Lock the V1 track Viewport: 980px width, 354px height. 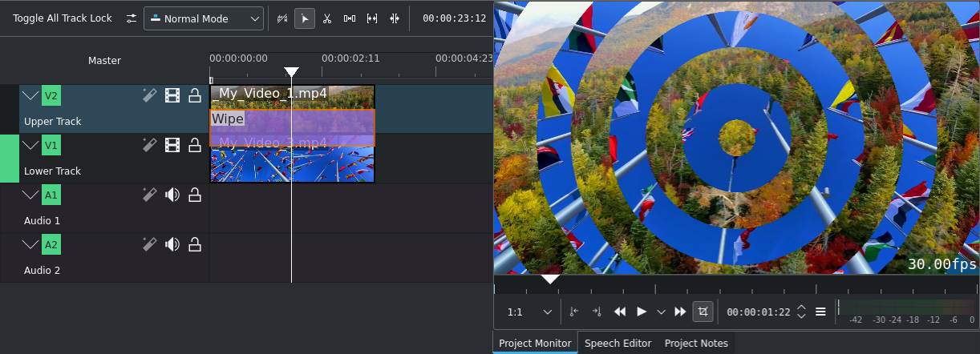pyautogui.click(x=194, y=145)
